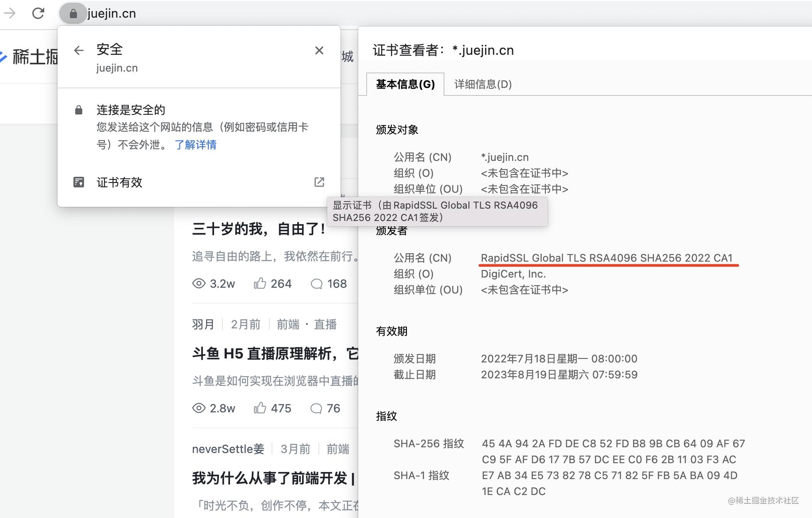Open comments with 168 replies
This screenshot has height=518, width=812.
point(317,284)
